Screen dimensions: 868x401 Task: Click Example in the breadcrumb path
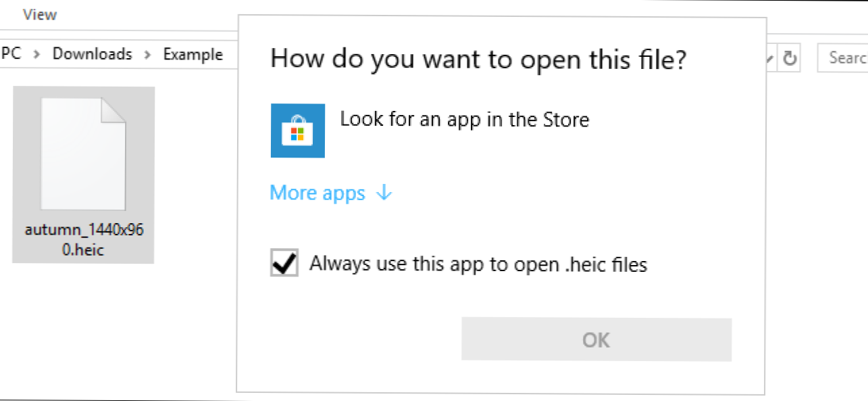193,54
